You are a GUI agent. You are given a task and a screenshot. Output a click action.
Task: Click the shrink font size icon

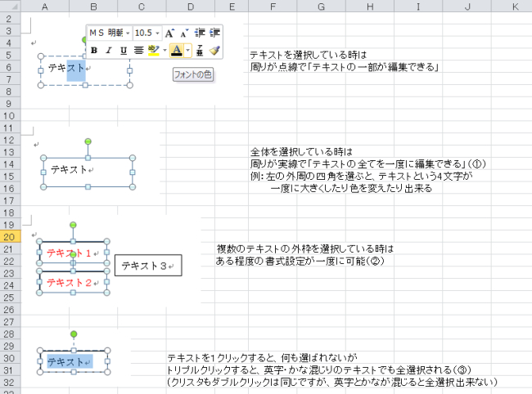coord(184,34)
